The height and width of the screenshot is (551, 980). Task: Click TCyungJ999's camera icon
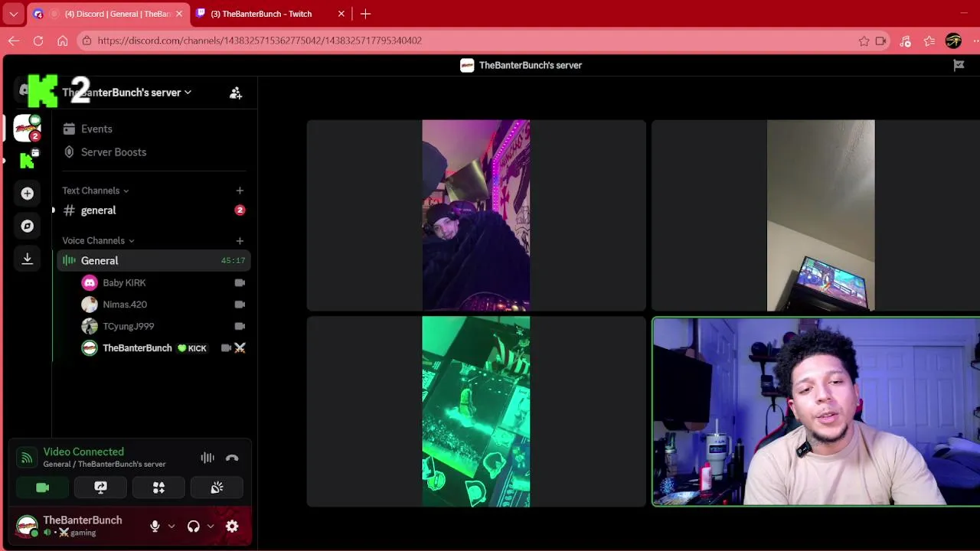coord(240,326)
